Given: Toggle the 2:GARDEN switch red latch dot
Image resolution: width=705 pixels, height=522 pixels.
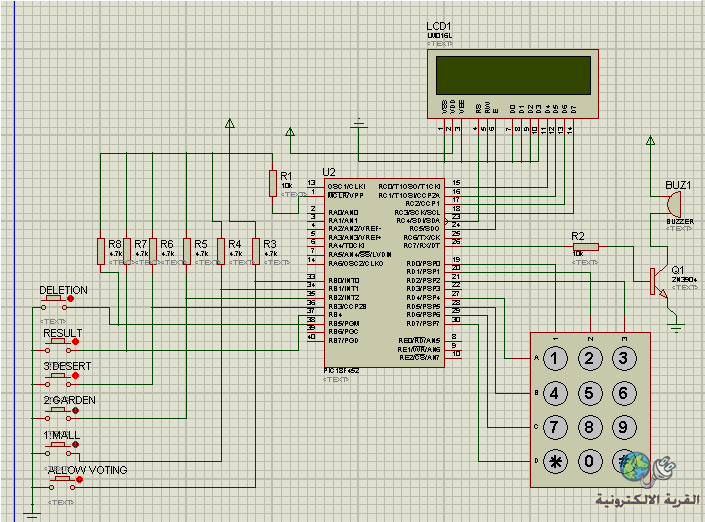Looking at the screenshot, I should pyautogui.click(x=76, y=410).
